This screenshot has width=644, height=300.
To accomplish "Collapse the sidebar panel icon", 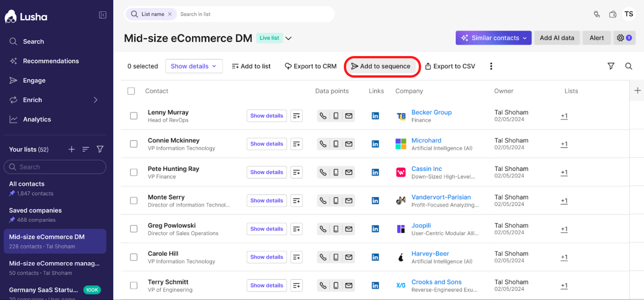I will (103, 15).
